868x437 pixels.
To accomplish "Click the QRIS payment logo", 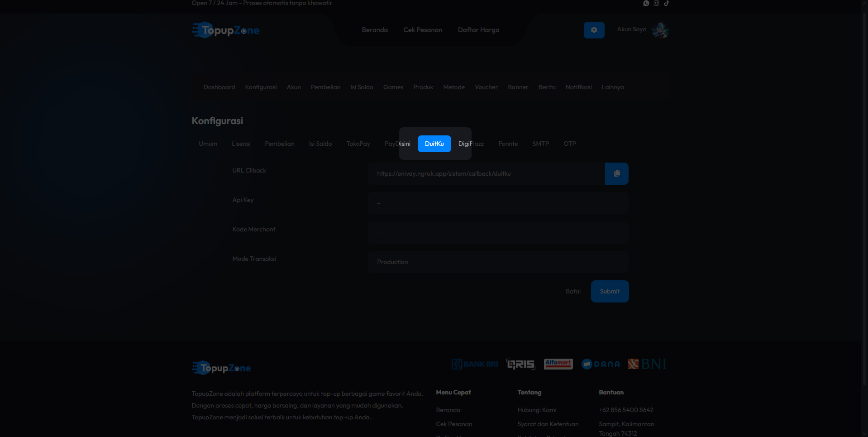I will 521,364.
